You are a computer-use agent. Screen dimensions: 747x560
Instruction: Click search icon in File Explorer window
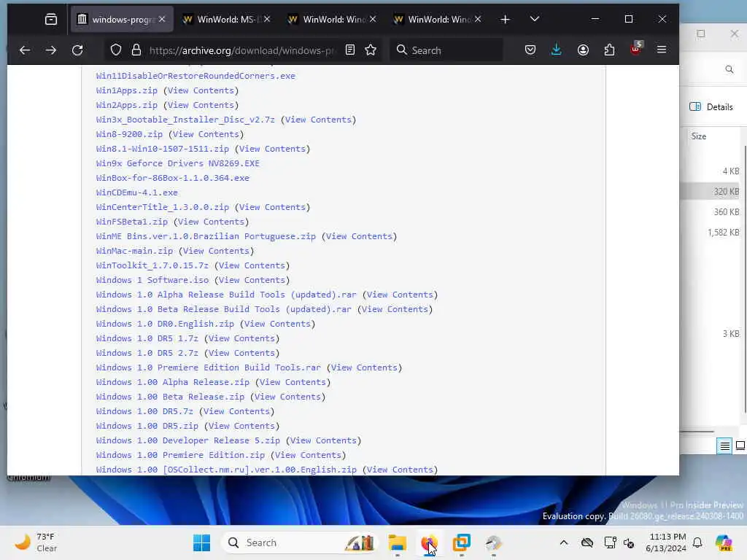(729, 69)
